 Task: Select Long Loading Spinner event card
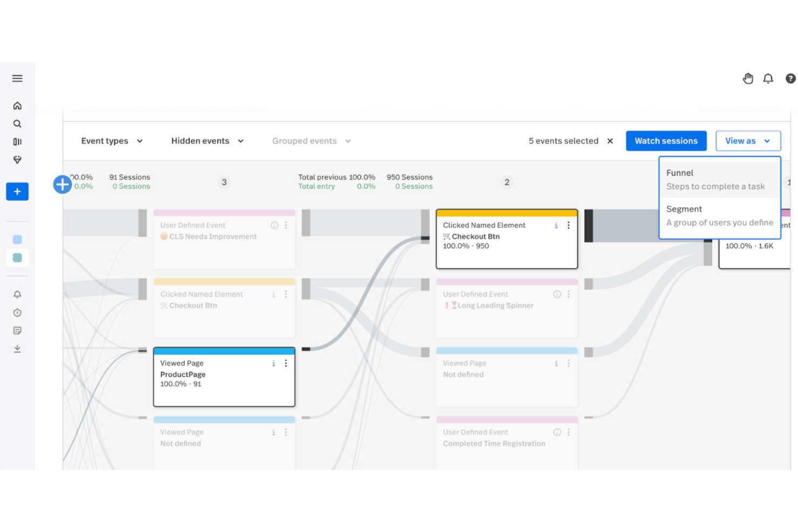507,308
